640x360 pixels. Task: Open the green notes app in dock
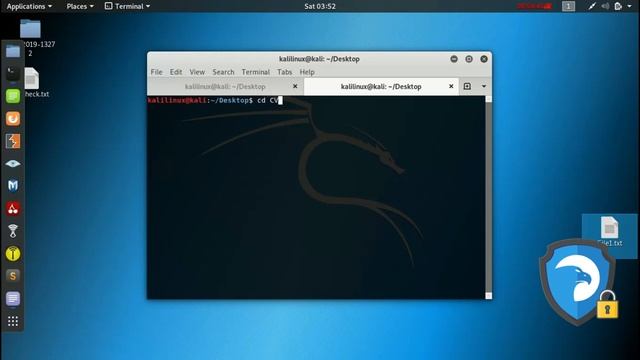(13, 96)
